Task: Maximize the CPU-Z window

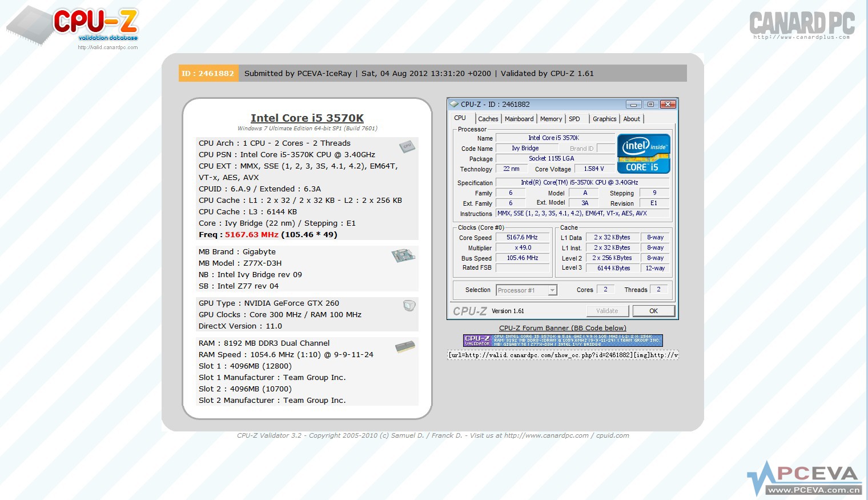Action: [x=650, y=104]
